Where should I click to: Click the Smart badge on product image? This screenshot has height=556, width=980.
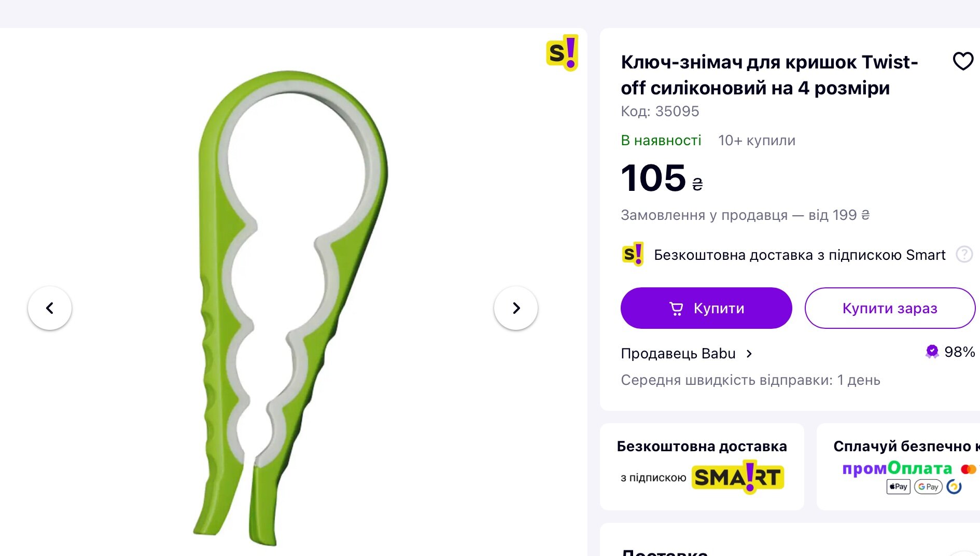click(562, 53)
